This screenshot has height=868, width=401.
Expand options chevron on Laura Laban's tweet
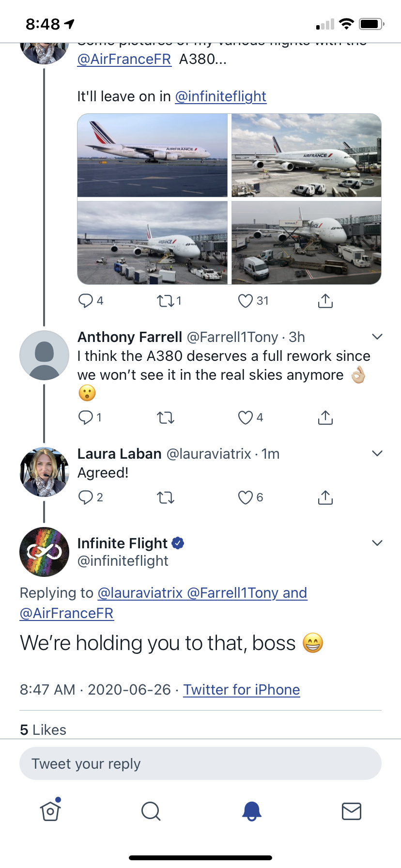(x=377, y=453)
